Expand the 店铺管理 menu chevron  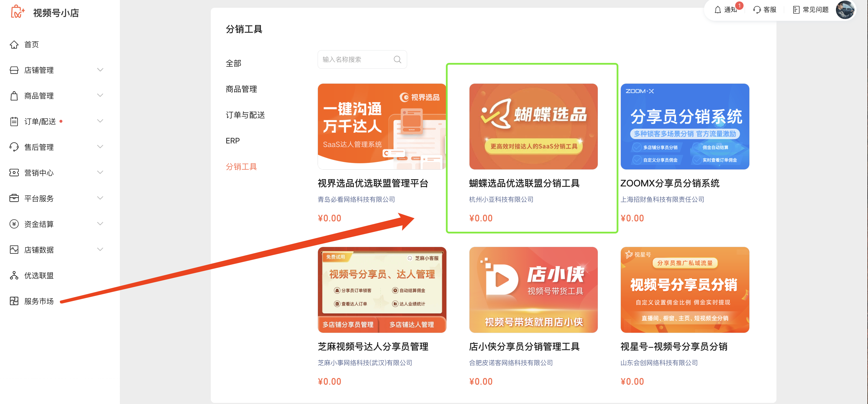[100, 70]
